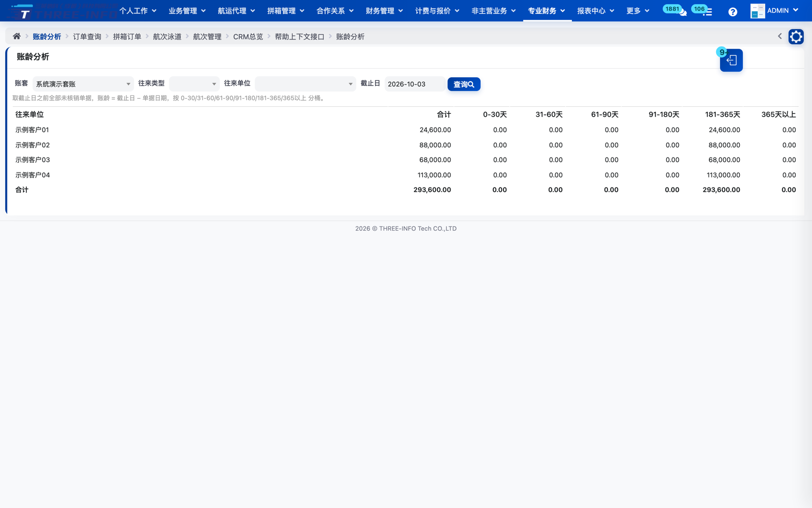Select row 示例客户01
This screenshot has width=812, height=508.
coord(405,130)
